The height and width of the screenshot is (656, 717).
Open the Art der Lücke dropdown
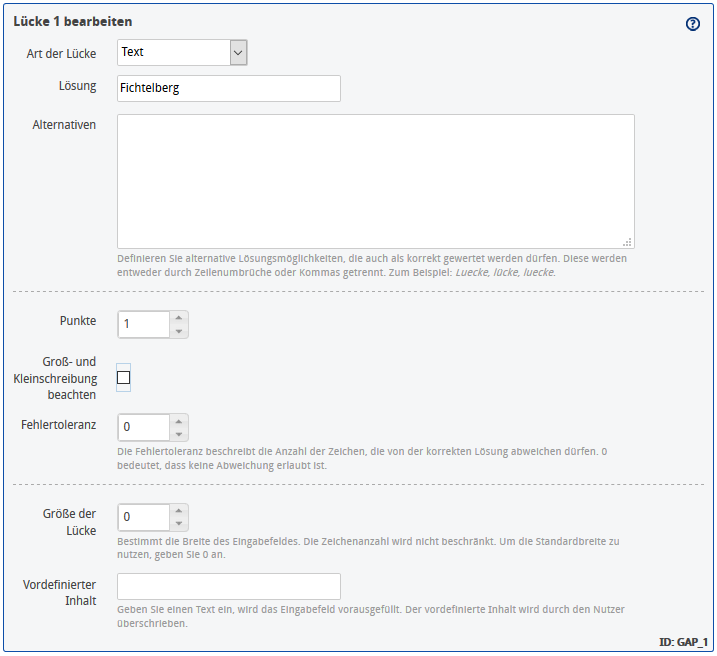(x=182, y=52)
